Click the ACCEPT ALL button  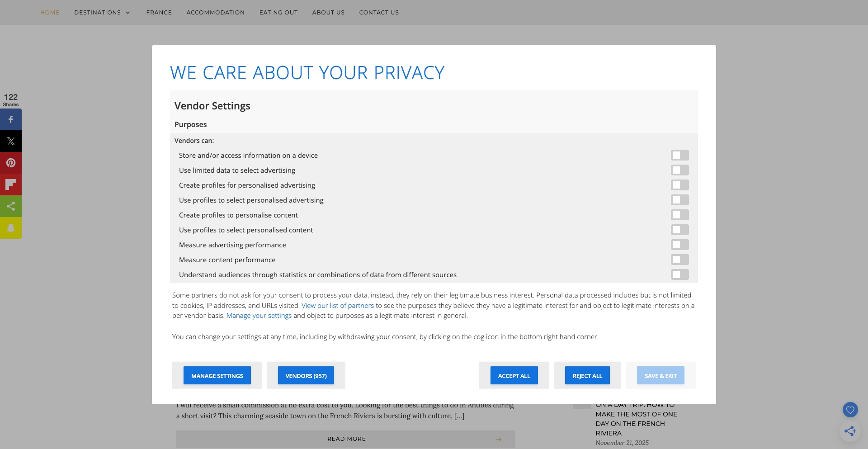point(514,375)
